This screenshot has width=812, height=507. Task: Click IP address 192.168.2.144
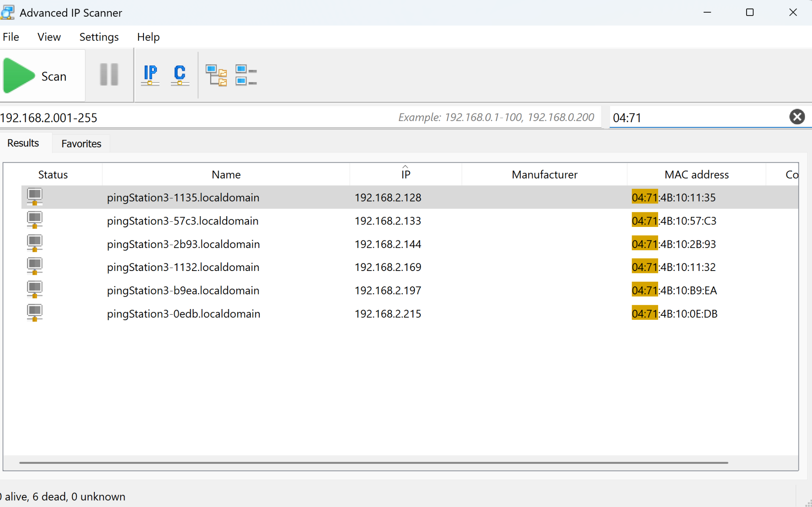click(388, 244)
